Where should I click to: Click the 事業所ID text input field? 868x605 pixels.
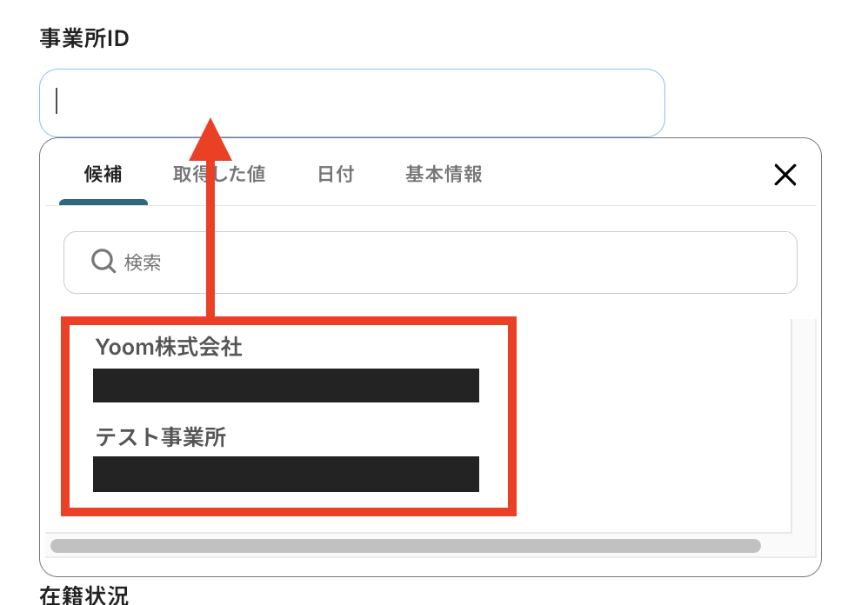coord(352,103)
